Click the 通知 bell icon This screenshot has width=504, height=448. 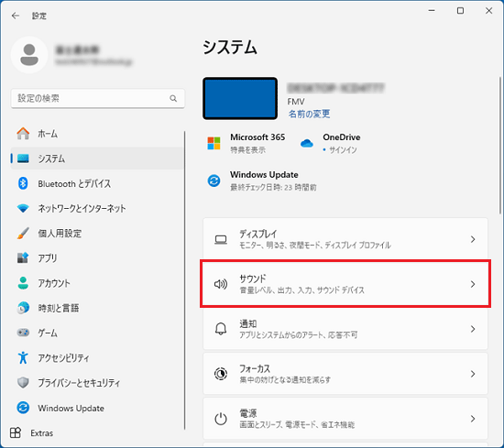point(221,329)
